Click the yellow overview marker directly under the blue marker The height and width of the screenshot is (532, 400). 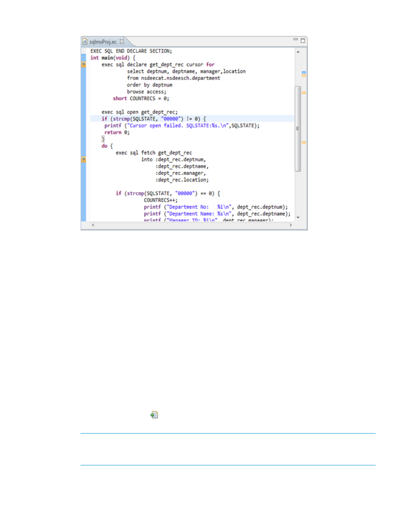pos(304,75)
